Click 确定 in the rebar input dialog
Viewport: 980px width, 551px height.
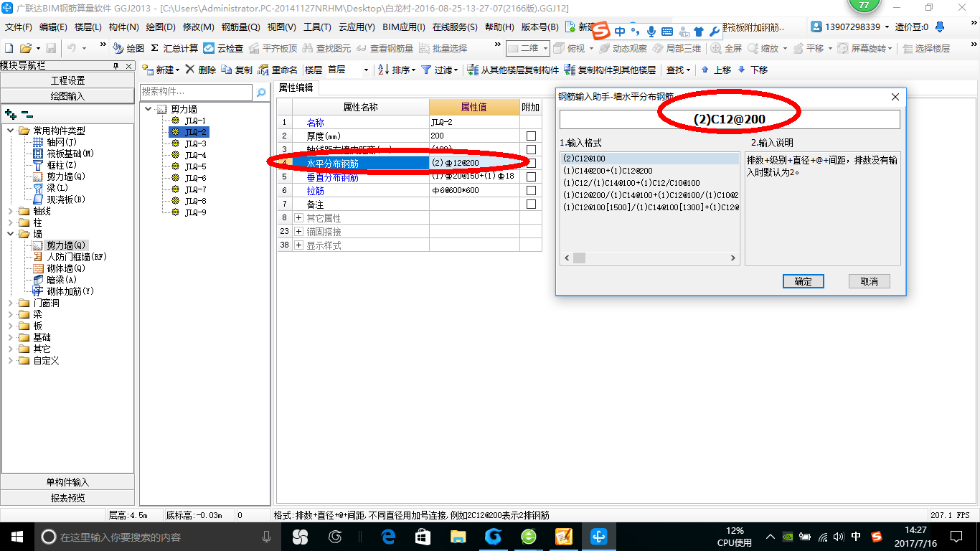click(803, 281)
